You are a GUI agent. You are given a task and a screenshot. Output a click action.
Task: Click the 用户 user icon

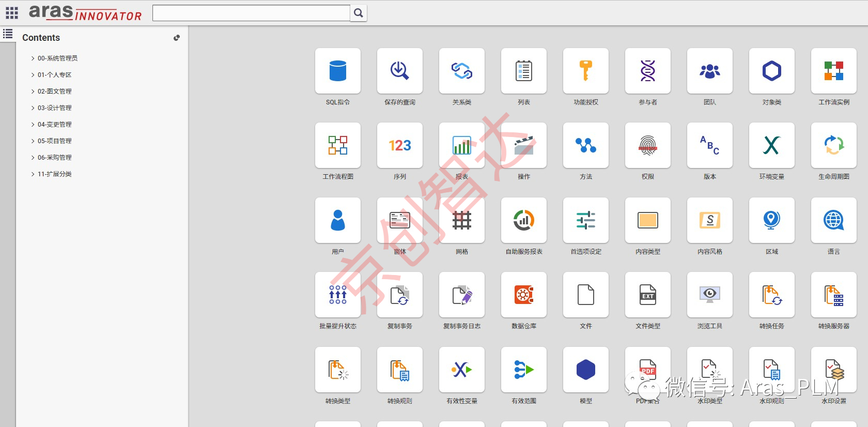coord(338,221)
